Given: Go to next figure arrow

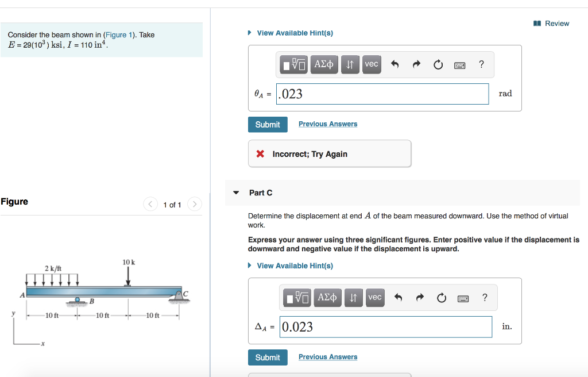Looking at the screenshot, I should click(x=195, y=204).
